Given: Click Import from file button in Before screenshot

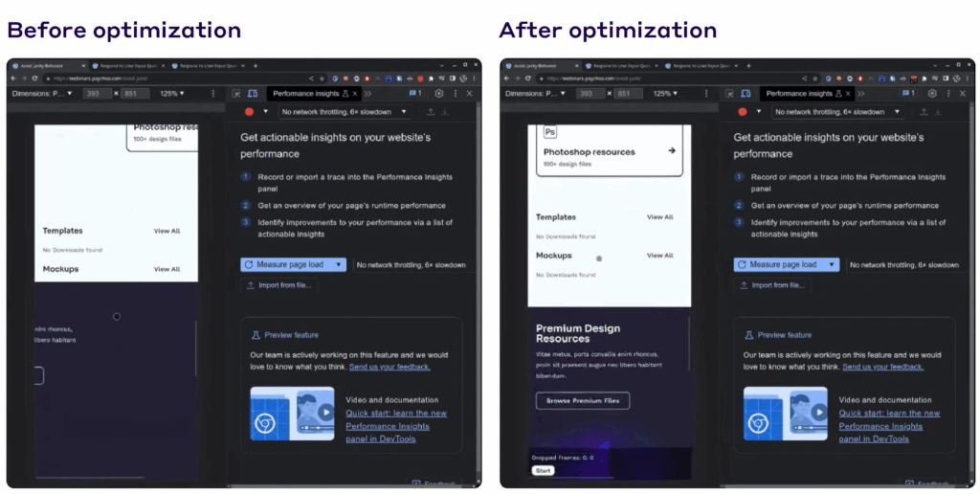Looking at the screenshot, I should coord(279,285).
